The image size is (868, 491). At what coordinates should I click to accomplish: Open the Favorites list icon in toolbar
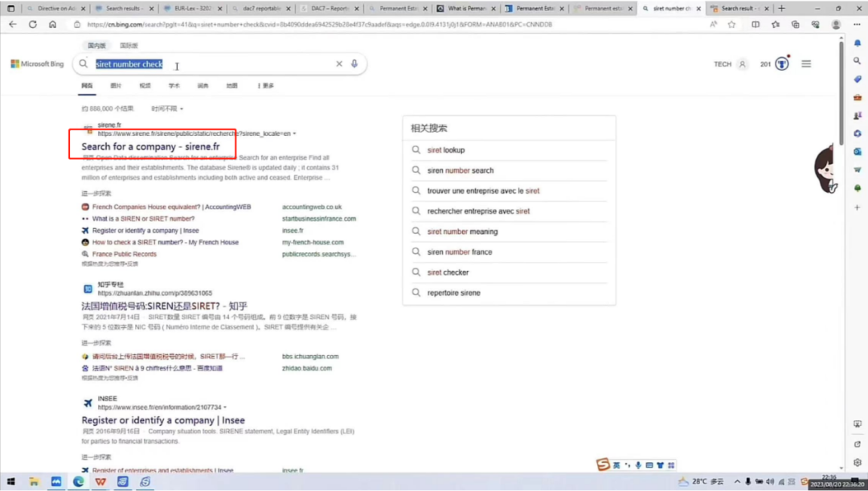(776, 24)
